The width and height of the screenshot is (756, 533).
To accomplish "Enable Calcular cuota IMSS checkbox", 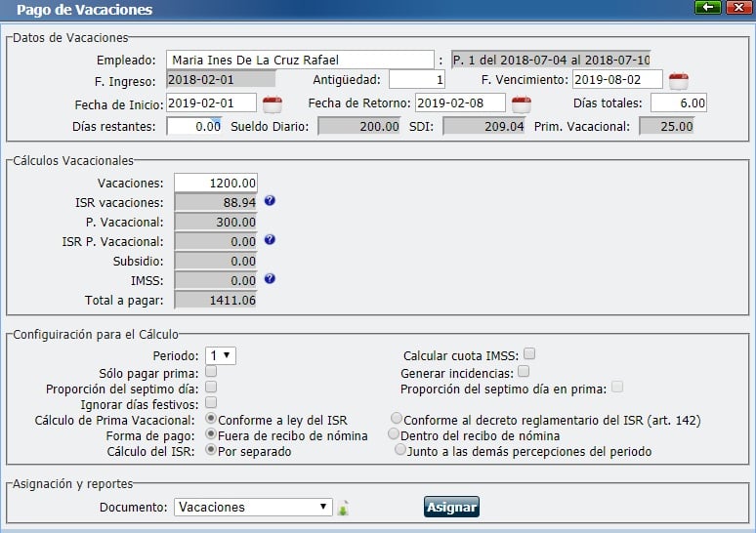I will (x=529, y=353).
